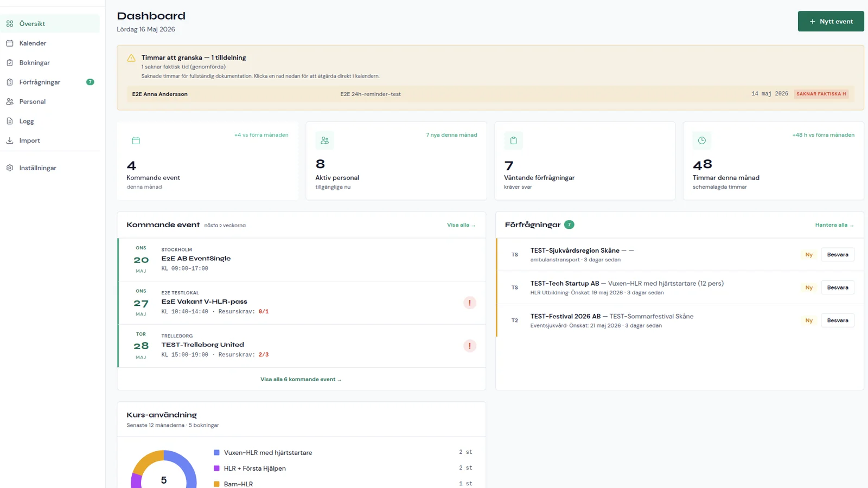
Task: Select Logg in the sidebar
Action: pos(50,121)
